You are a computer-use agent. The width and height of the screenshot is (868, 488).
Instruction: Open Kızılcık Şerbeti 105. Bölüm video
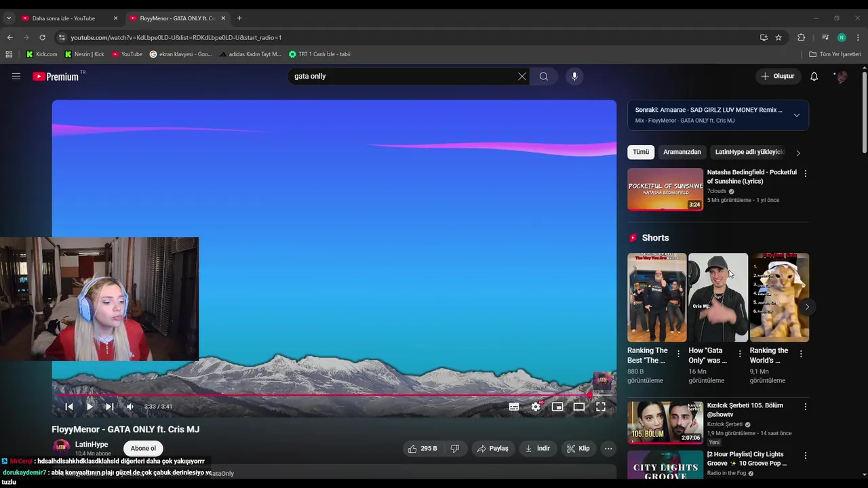665,422
